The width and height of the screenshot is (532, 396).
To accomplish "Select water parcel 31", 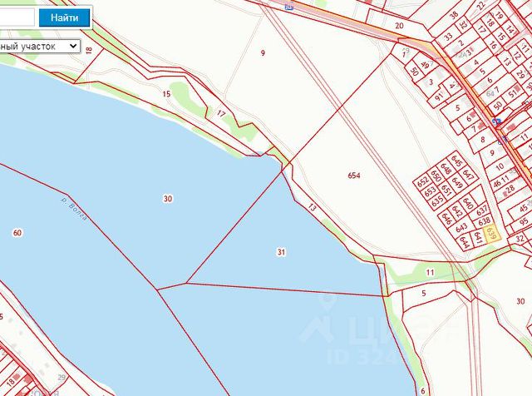I will (x=281, y=252).
